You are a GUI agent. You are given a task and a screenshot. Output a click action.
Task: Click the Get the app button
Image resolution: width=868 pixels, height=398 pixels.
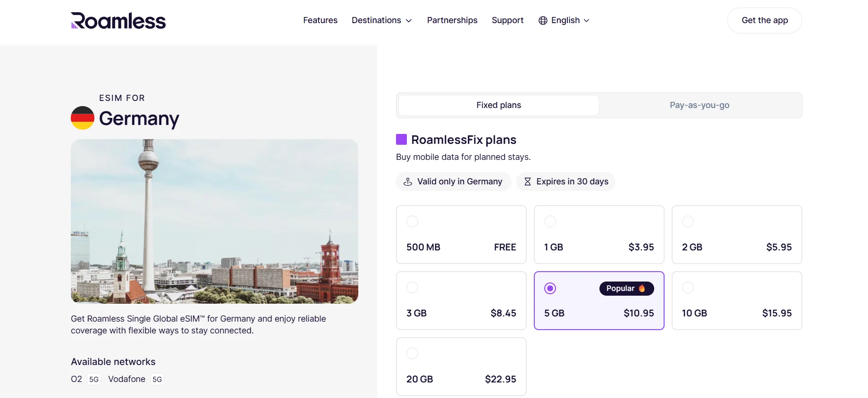765,20
